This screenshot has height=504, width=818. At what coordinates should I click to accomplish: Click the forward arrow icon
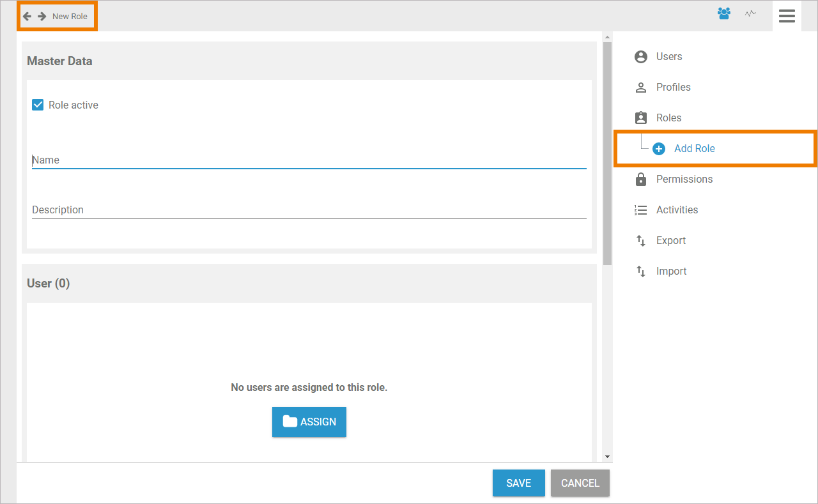tap(42, 16)
